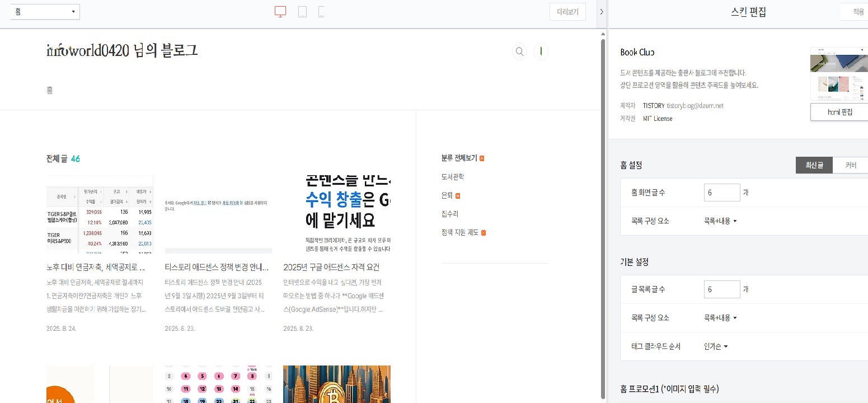Image resolution: width=868 pixels, height=403 pixels.
Task: Open 홈 설정 목록 구성 요소 dropdown
Action: 720,221
